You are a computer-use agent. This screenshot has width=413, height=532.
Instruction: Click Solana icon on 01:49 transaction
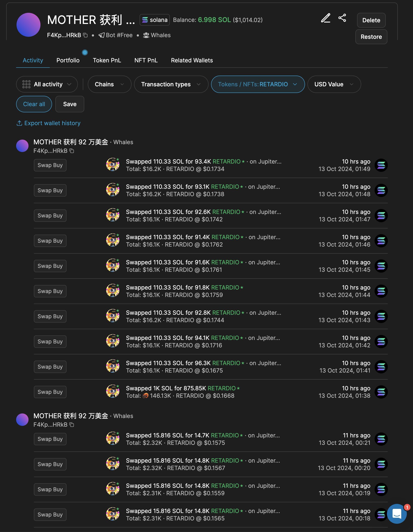pyautogui.click(x=381, y=165)
